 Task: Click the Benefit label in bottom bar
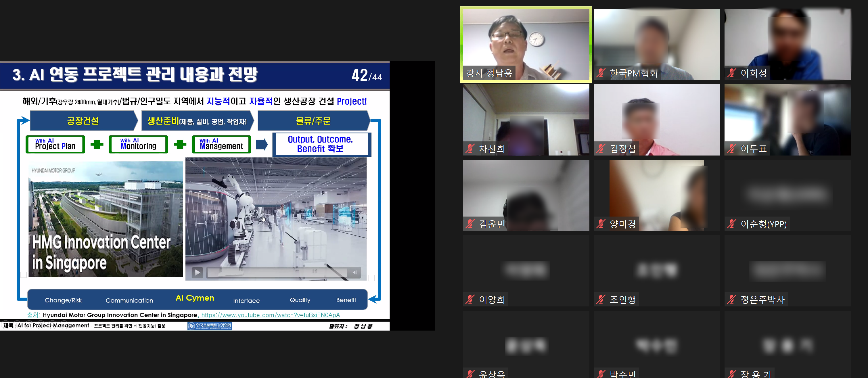click(346, 300)
